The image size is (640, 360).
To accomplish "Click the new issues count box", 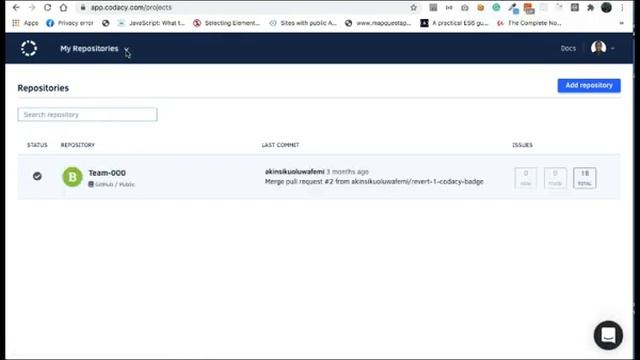I will 525,178.
